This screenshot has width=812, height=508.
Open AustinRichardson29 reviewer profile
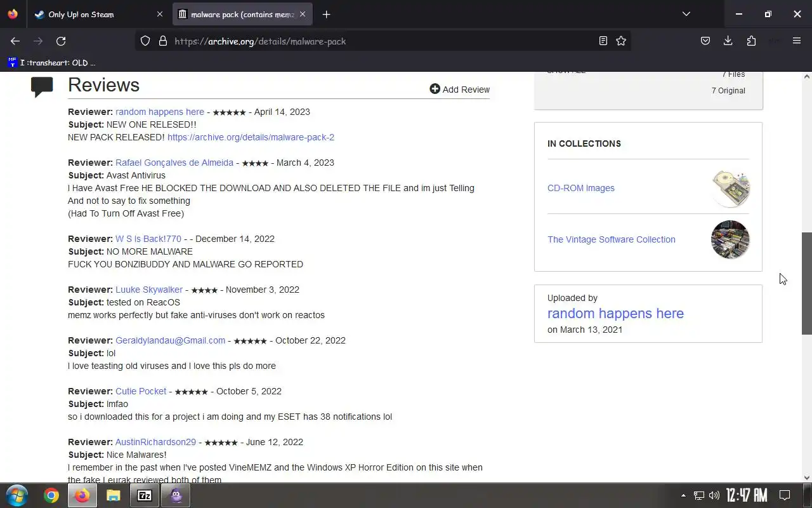(155, 442)
